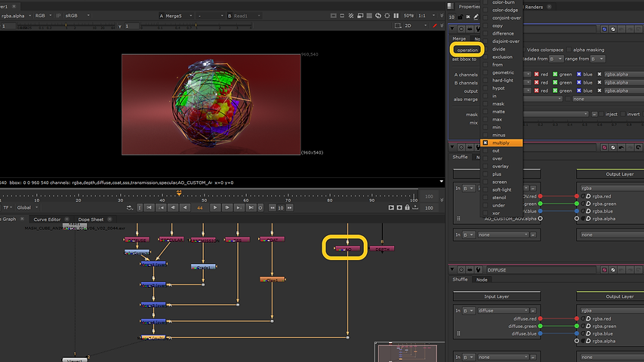Click the viewer lock icon near frame range
This screenshot has height=362, width=644.
pos(407,207)
